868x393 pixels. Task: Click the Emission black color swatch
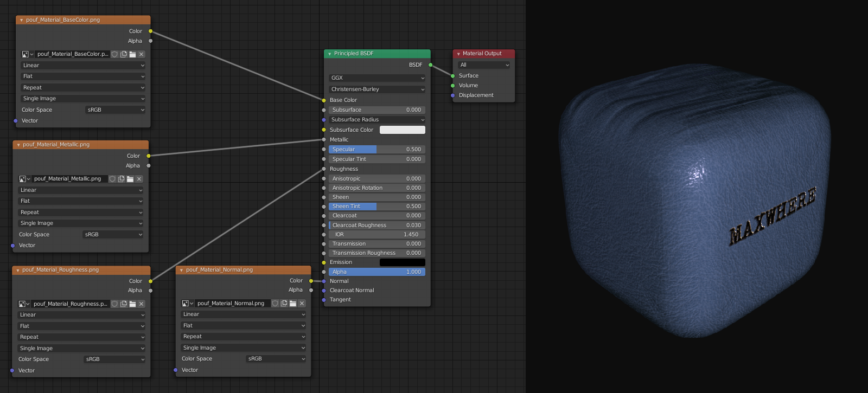click(x=403, y=262)
